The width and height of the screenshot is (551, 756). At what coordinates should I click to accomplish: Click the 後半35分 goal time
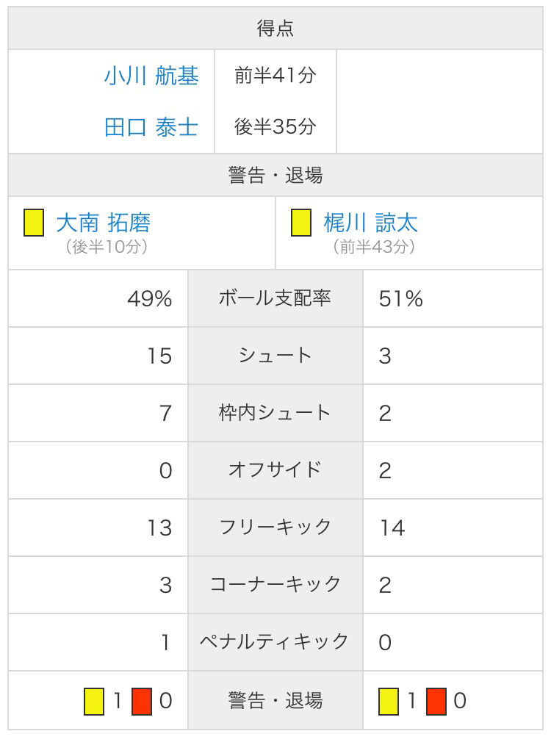(275, 127)
